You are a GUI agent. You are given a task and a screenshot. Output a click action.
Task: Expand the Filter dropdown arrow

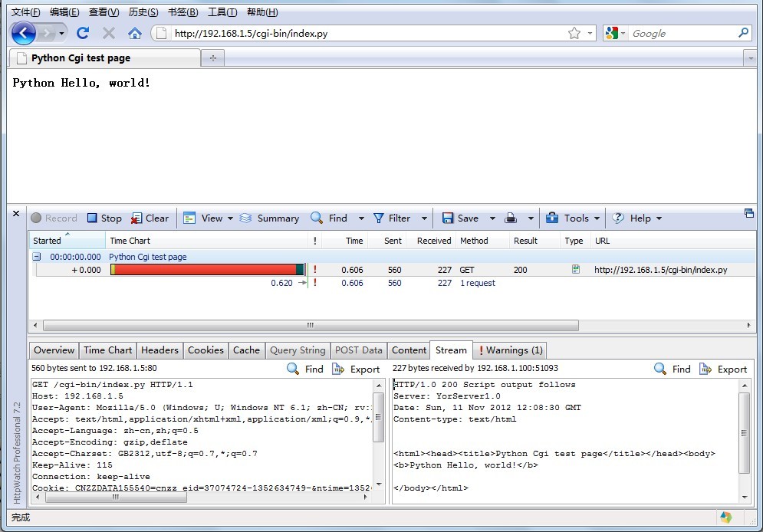[x=424, y=218]
